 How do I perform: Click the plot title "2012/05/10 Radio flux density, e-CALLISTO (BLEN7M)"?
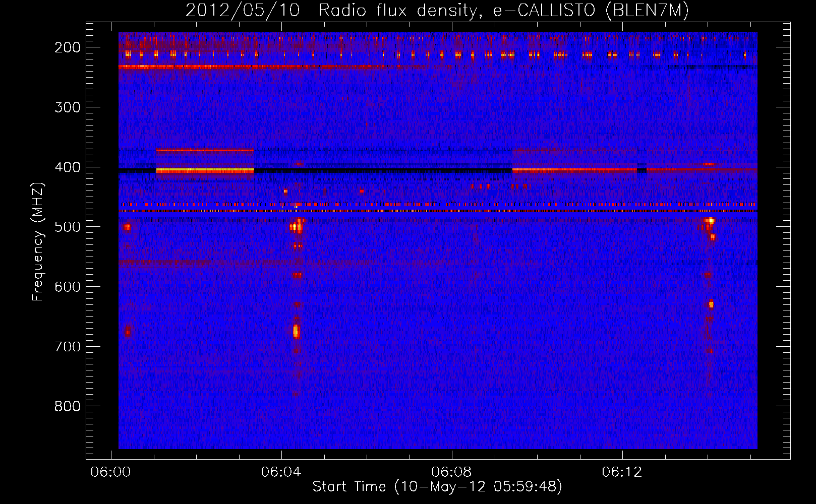pyautogui.click(x=437, y=10)
